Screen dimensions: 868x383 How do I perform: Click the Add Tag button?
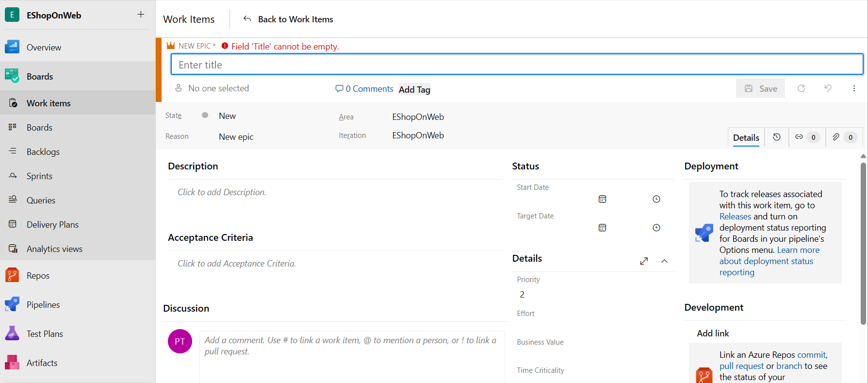tap(414, 89)
